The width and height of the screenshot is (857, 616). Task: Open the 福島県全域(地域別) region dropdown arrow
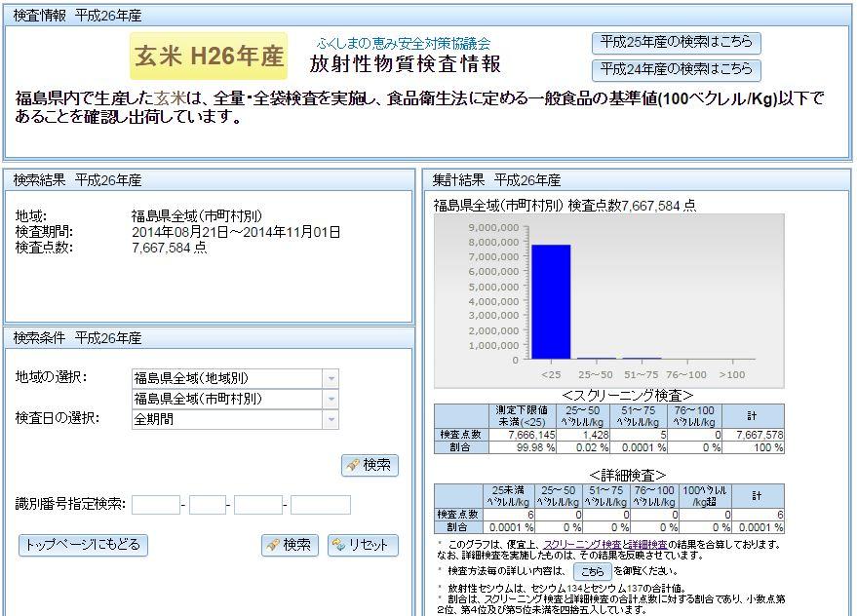click(331, 378)
